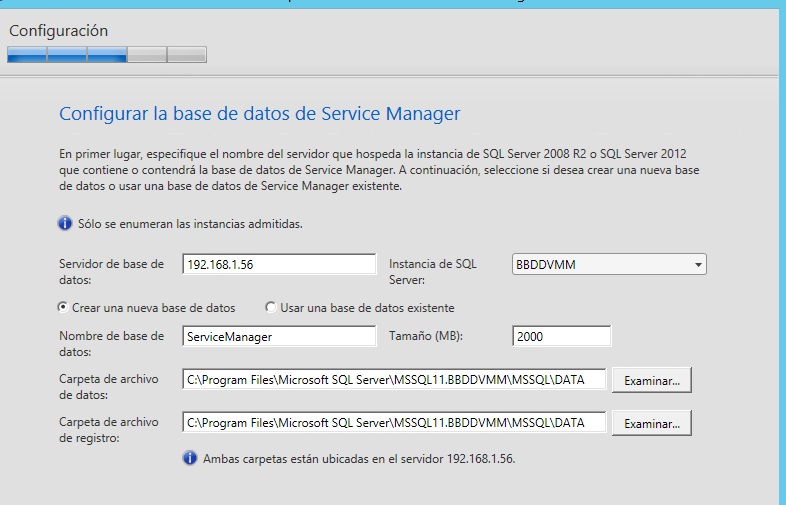Click the fourth gray progress bar segment
Viewport: 786px width, 505px height.
coord(147,55)
